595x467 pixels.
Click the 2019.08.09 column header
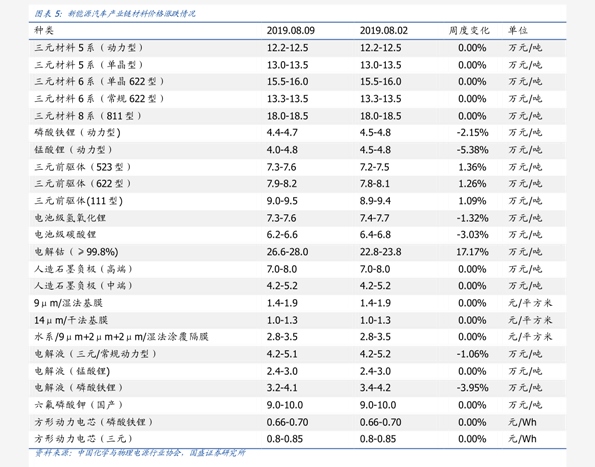pos(290,30)
